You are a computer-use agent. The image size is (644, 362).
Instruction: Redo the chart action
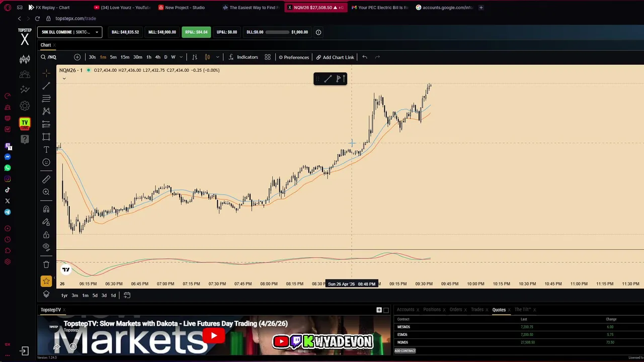point(378,57)
